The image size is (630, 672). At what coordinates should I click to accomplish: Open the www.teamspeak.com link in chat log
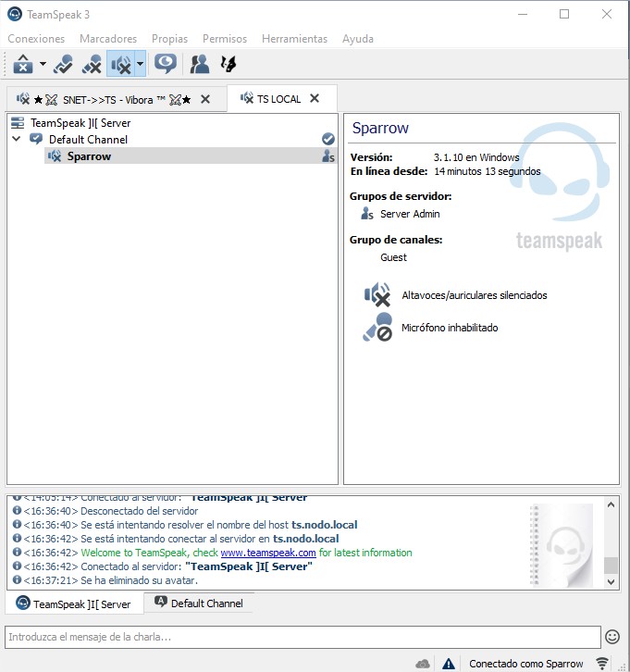[x=268, y=553]
